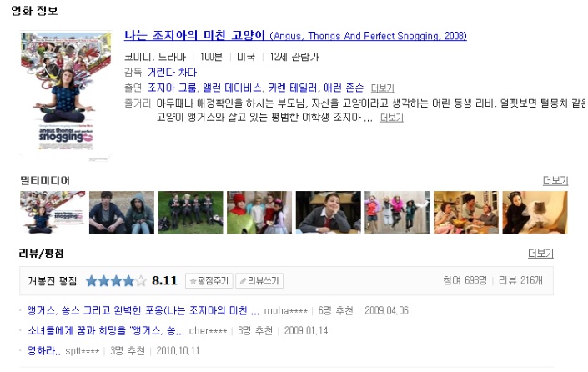Open the first multimedia poster thumbnail
Screen dimensions: 588x372
53,212
